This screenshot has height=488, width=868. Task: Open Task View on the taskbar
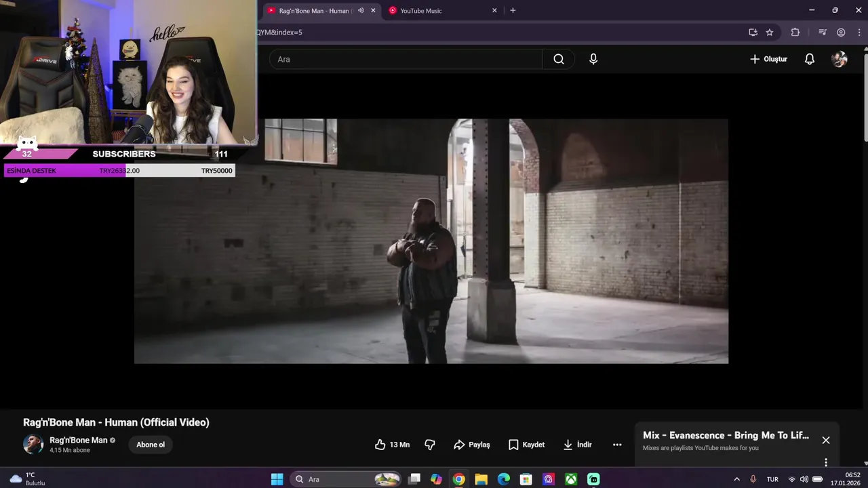414,479
